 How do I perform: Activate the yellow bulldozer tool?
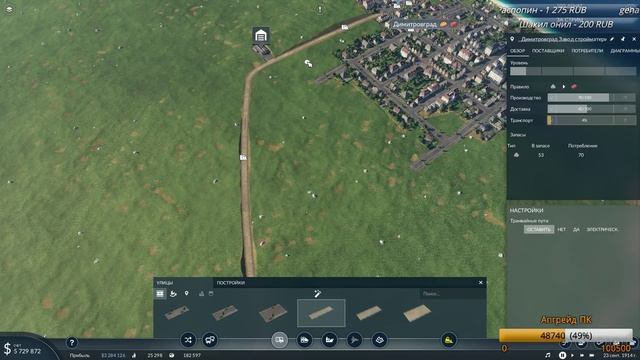pos(449,340)
